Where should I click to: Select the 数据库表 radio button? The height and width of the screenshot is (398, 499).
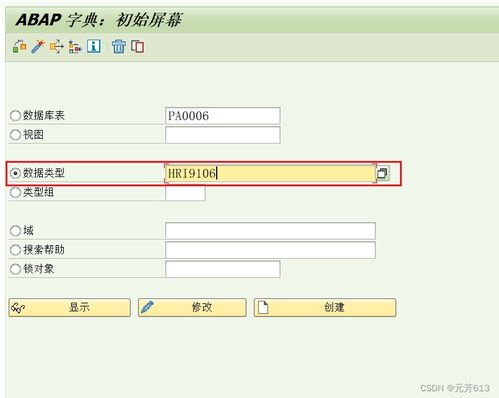[x=15, y=116]
